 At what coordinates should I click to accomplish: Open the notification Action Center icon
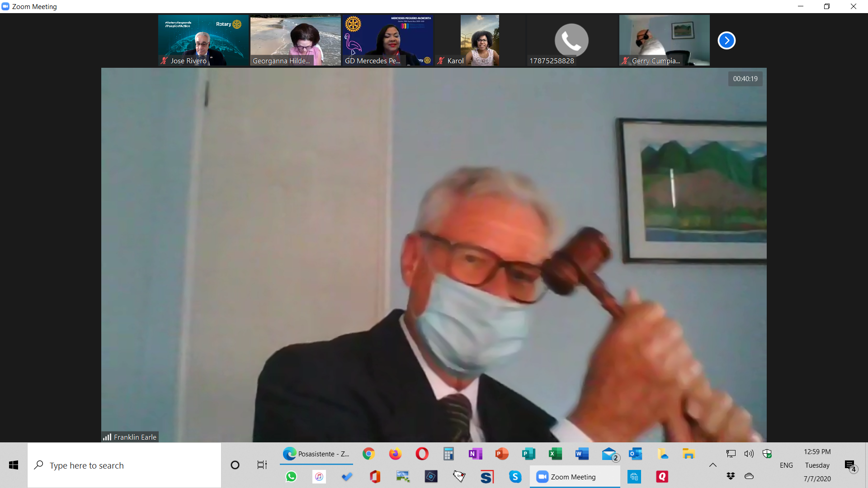[x=850, y=465]
